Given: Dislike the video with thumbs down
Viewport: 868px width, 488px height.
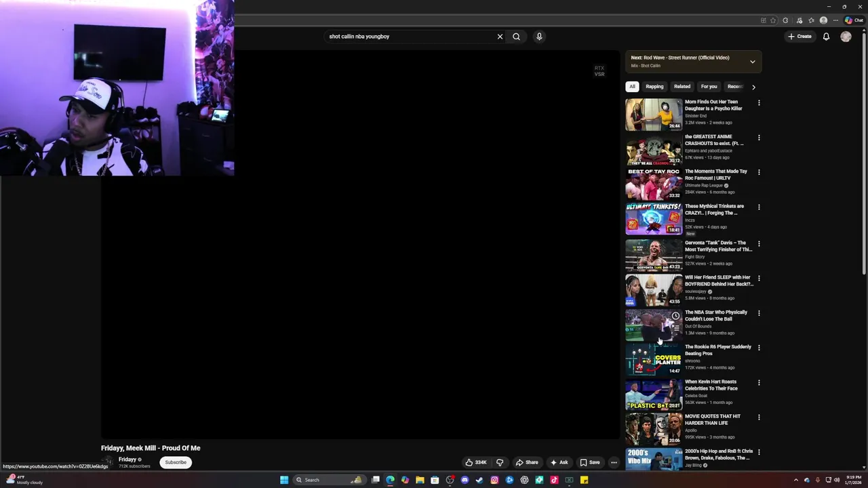Looking at the screenshot, I should (500, 462).
